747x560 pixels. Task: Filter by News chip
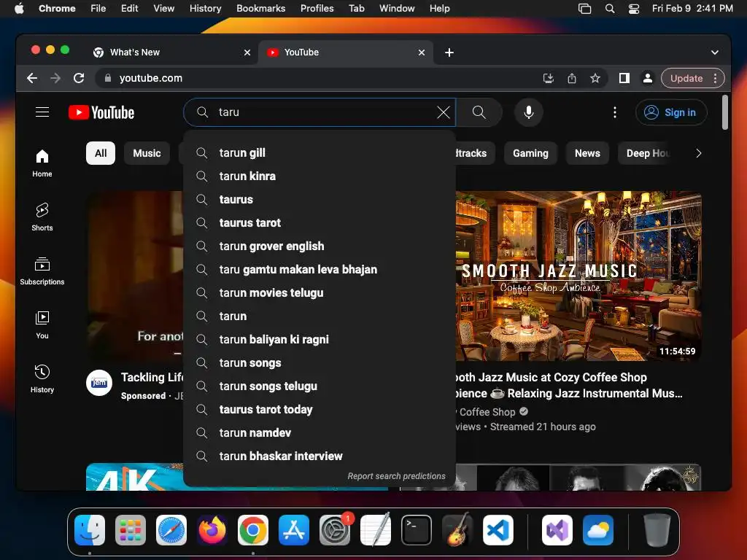(x=587, y=153)
